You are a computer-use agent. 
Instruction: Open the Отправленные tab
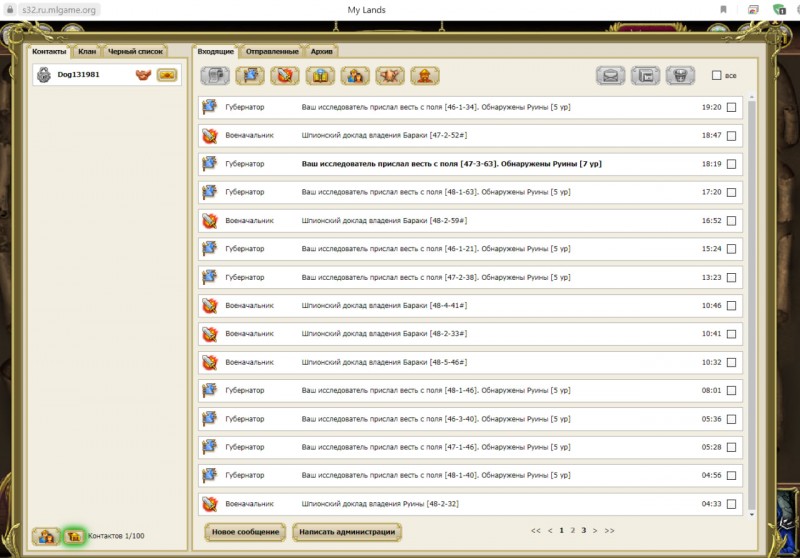[272, 51]
